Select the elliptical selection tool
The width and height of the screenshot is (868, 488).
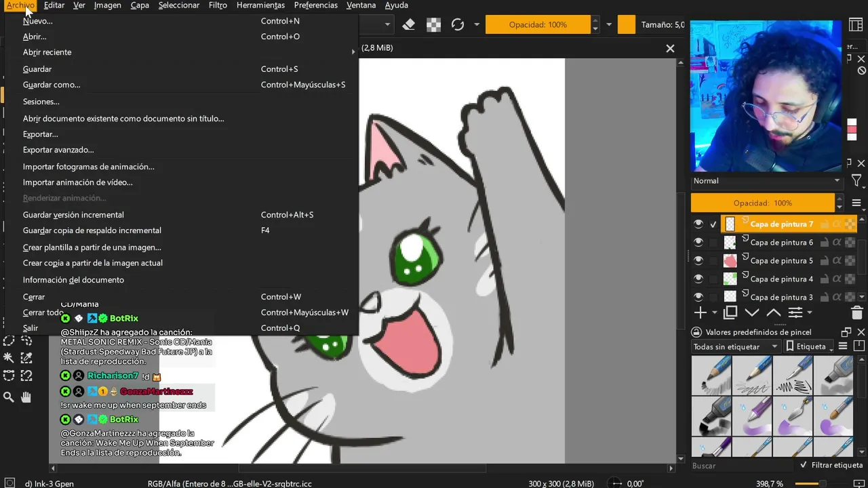9,341
